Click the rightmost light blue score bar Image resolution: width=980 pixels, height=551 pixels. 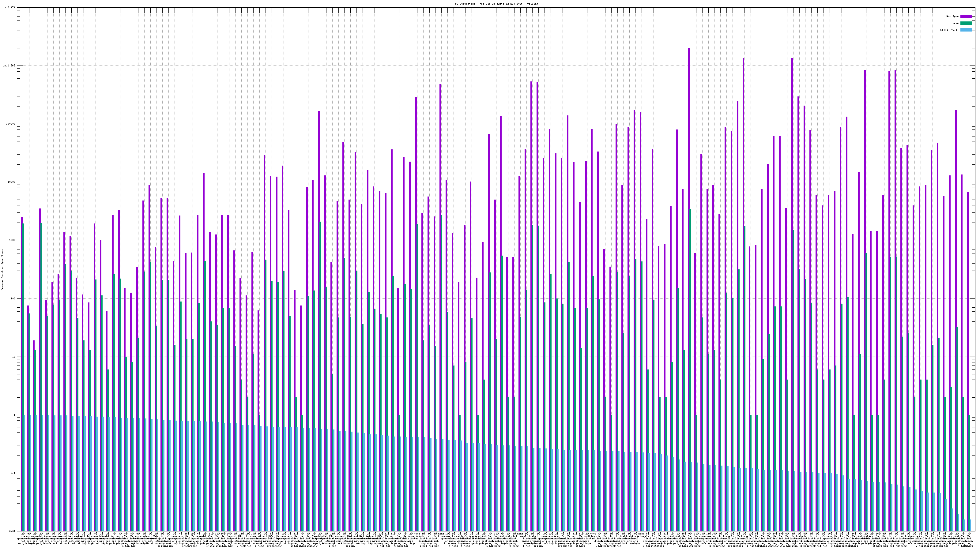pos(970,525)
